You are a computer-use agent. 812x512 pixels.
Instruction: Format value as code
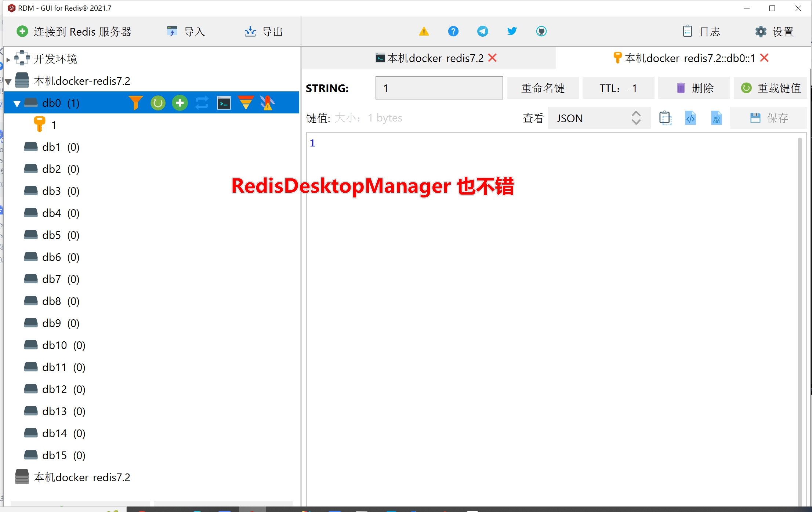tap(690, 118)
